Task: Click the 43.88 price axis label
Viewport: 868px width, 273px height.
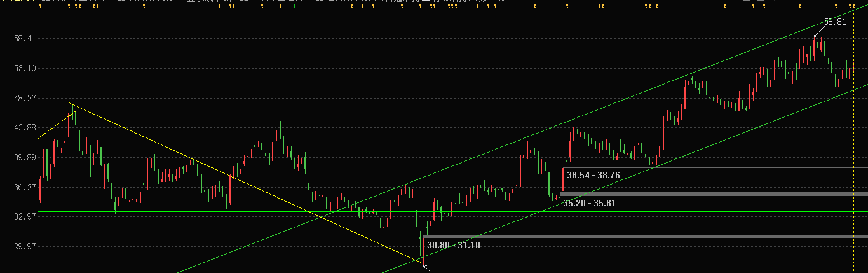Action: point(24,128)
